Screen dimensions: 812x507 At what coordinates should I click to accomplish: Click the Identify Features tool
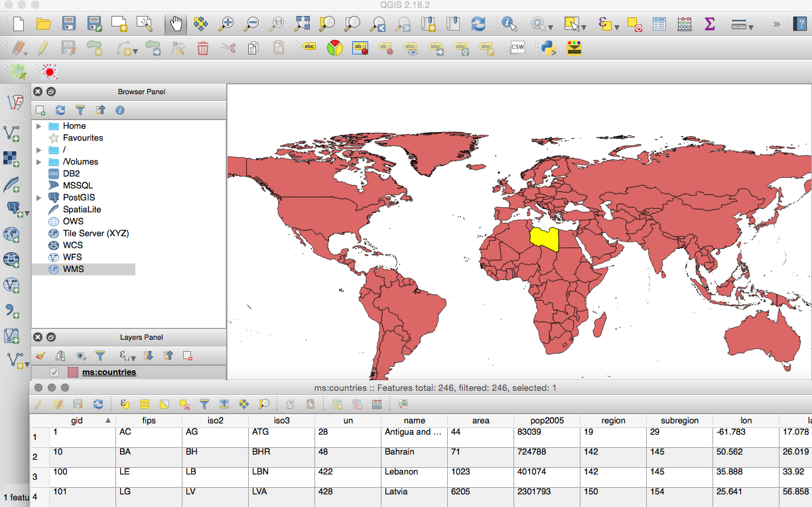click(509, 25)
